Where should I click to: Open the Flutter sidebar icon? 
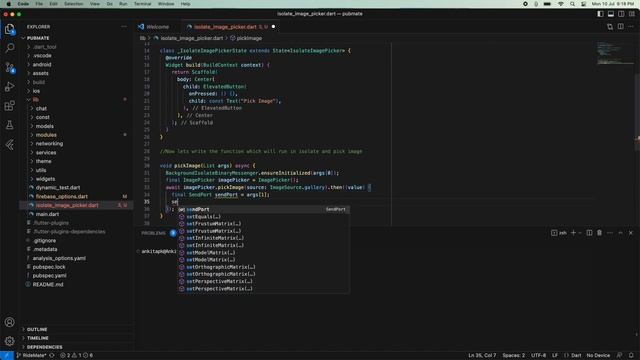(x=9, y=144)
